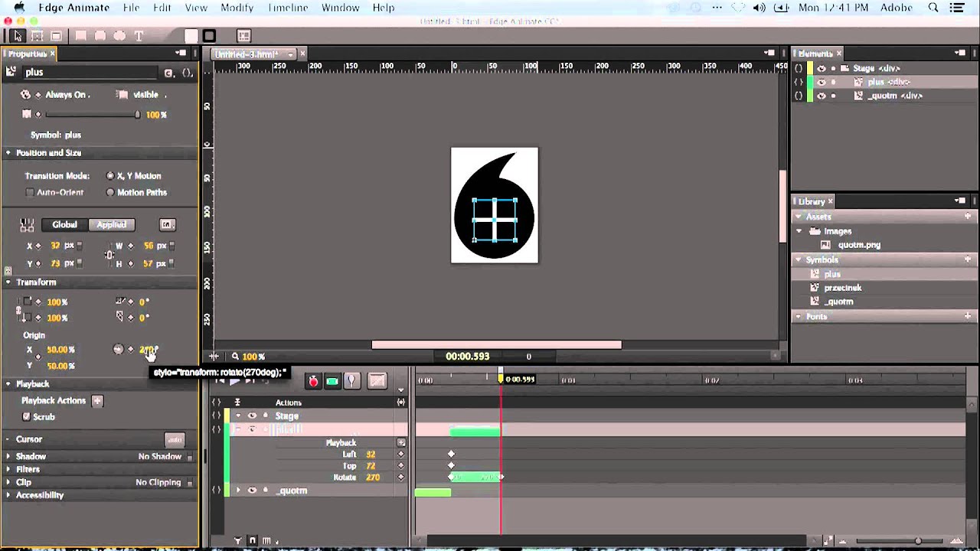Select the Clipping tool
980x551 pixels.
56,36
